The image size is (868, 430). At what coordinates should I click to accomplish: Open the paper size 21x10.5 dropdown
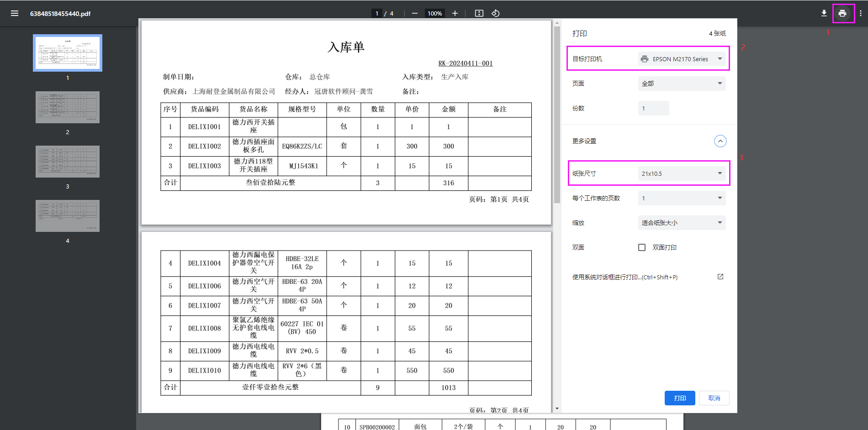(682, 173)
